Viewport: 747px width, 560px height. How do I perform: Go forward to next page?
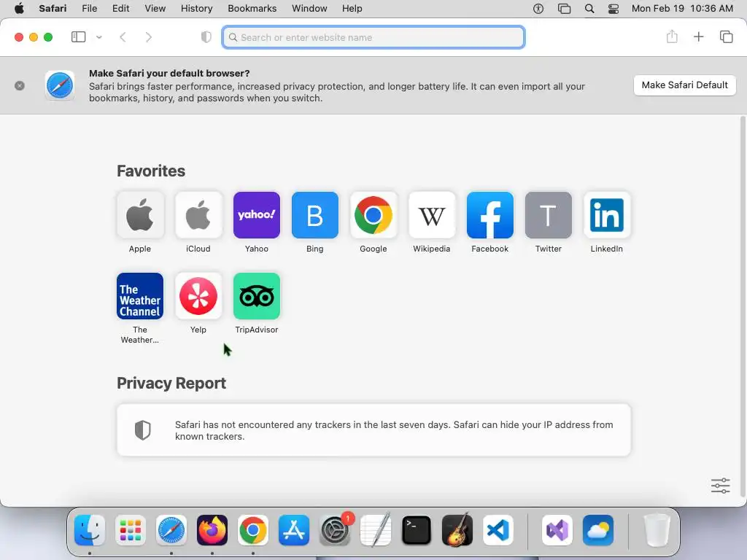(149, 37)
